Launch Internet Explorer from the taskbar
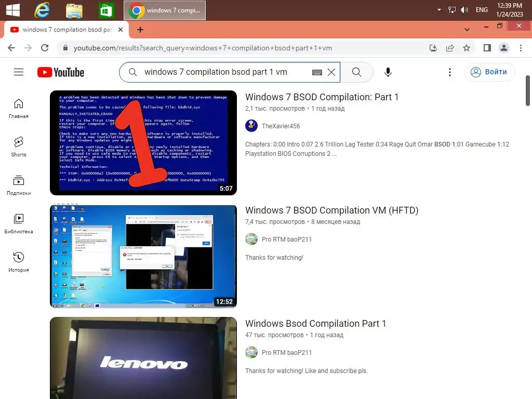This screenshot has height=399, width=532. [42, 10]
